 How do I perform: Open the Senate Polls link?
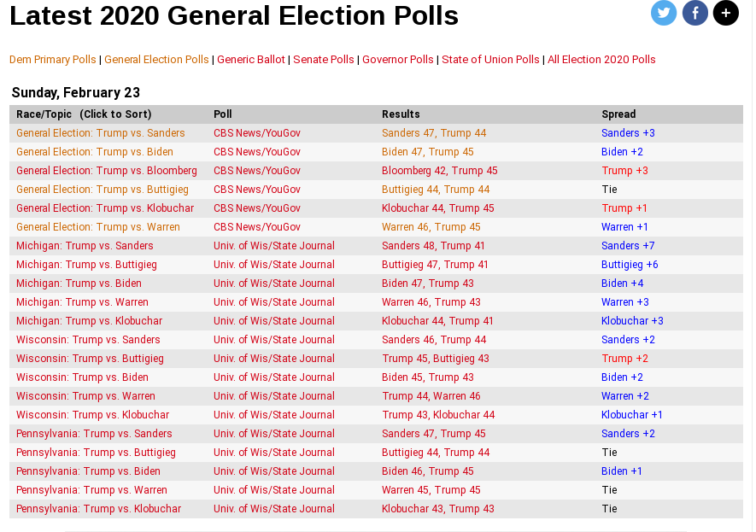click(x=324, y=59)
